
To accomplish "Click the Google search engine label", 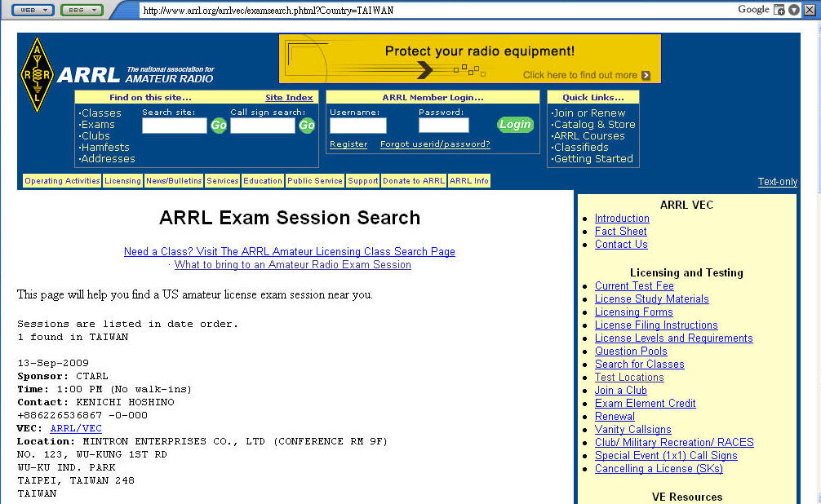I will tap(753, 10).
